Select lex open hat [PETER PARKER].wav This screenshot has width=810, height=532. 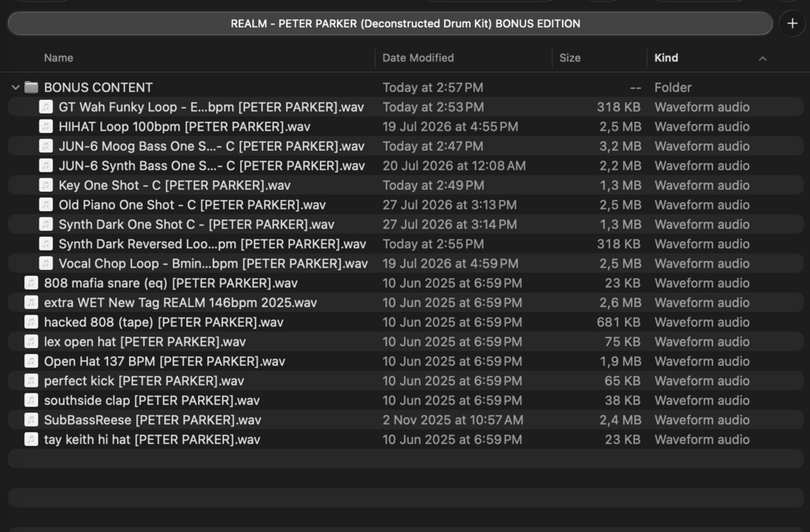(x=144, y=342)
